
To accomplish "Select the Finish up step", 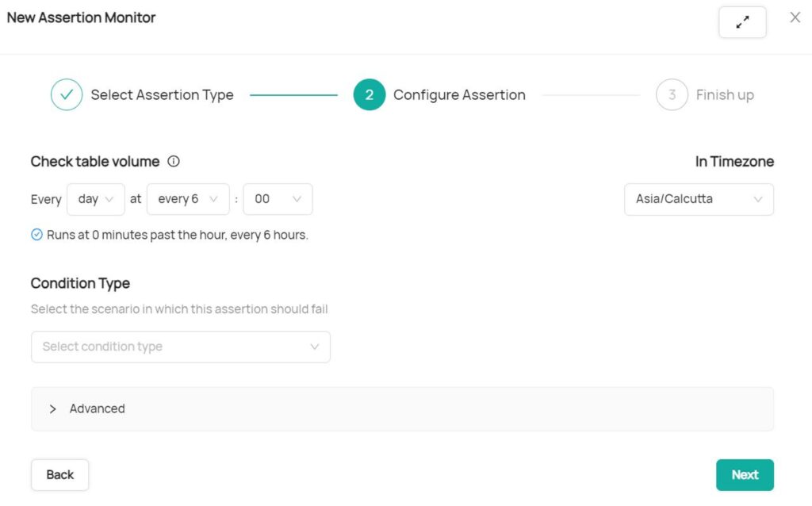I will (x=725, y=94).
